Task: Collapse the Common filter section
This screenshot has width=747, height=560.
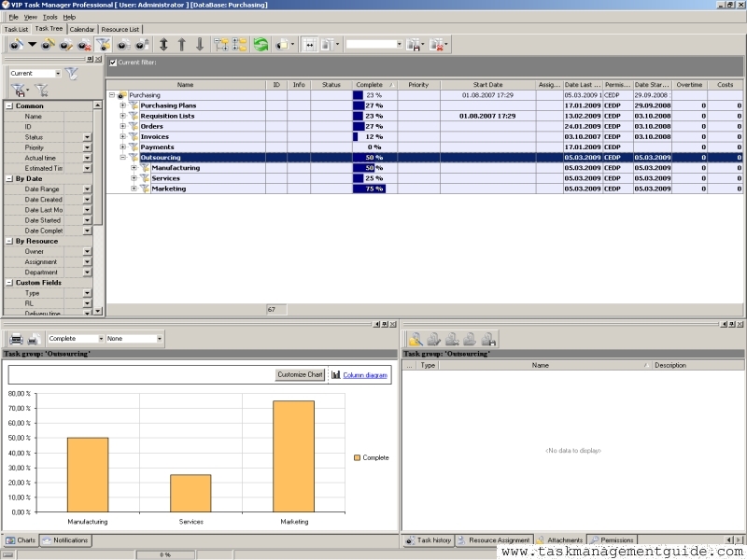Action: [9, 105]
